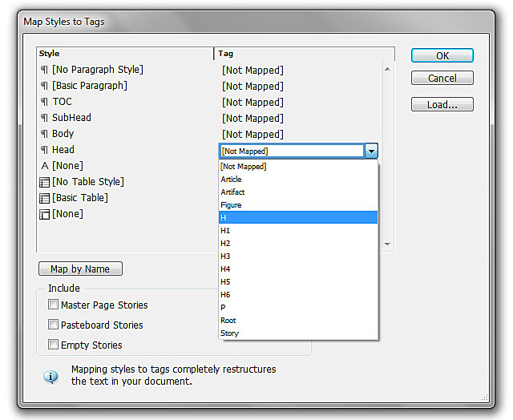
Task: Click the info icon near mapping warning
Action: [x=50, y=377]
